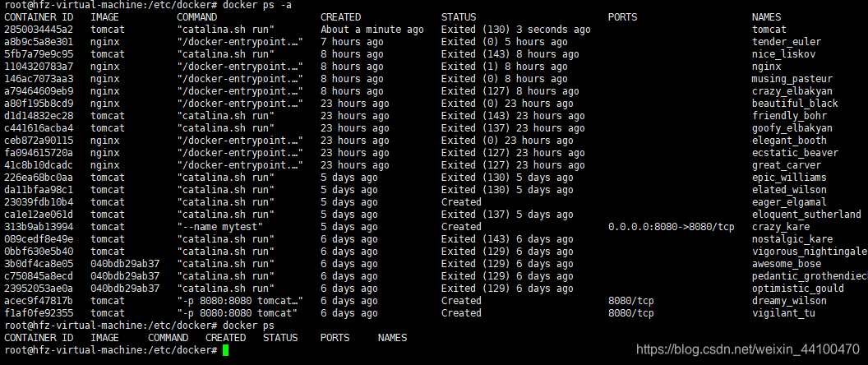
Task: Click the container name elegant_booth
Action: pyautogui.click(x=789, y=140)
